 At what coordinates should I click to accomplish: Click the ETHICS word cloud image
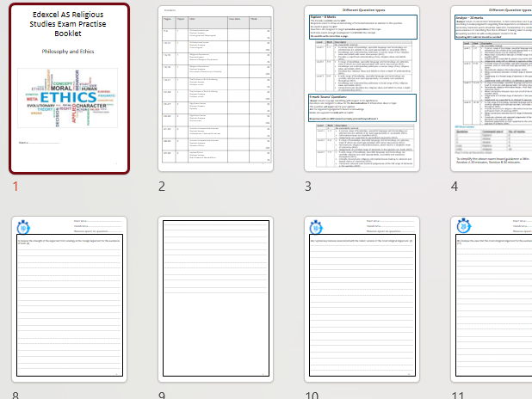[68, 98]
